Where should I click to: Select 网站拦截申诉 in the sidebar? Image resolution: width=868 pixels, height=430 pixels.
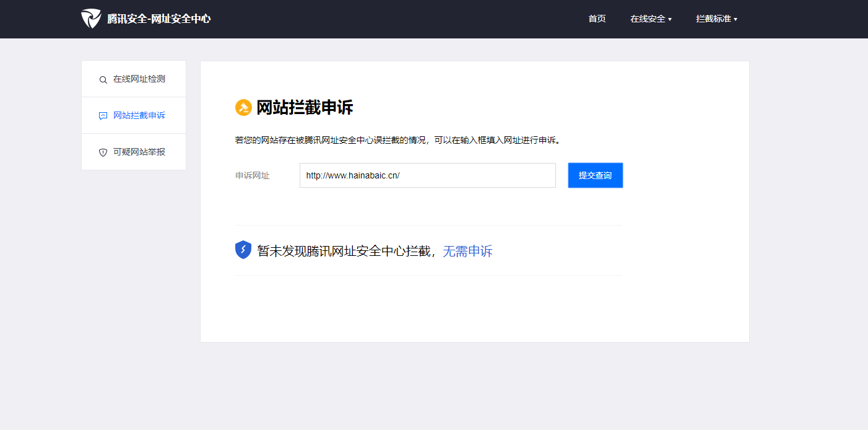[x=134, y=115]
